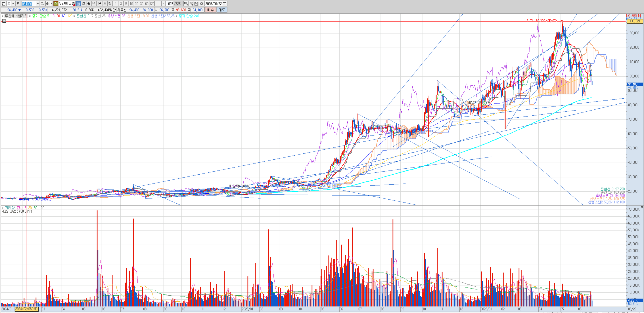Screen dimensions: 644x313
Task: Expand the speaker options arrow
Action: 51,4
